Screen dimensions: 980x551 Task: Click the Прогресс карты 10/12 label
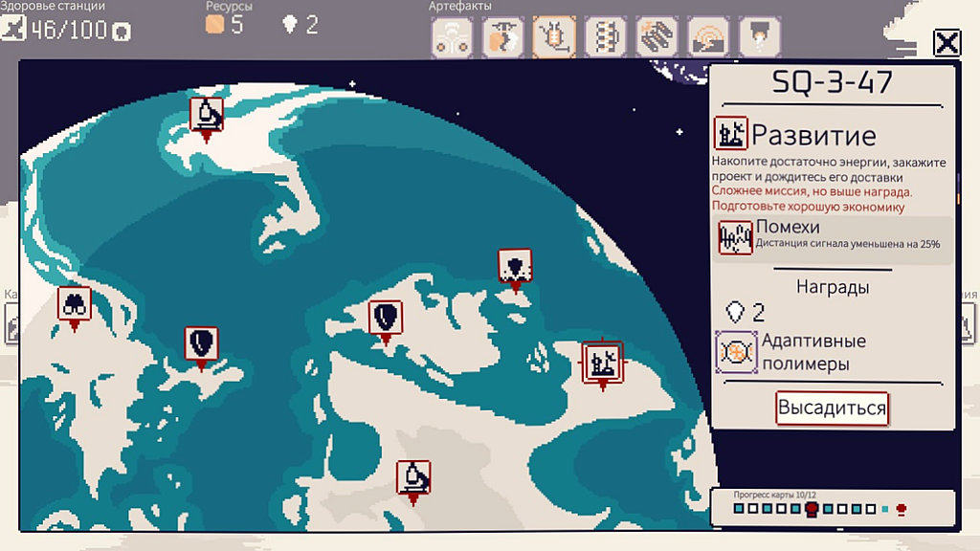774,495
